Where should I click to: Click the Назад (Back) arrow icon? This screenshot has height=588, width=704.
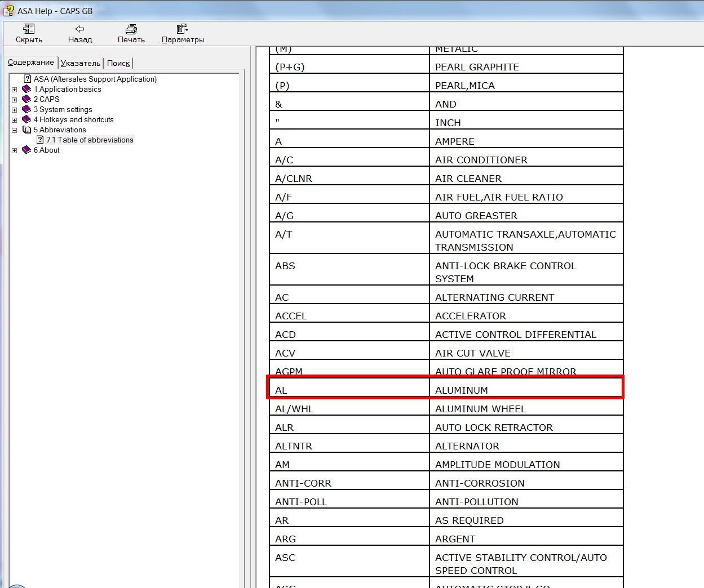[79, 29]
